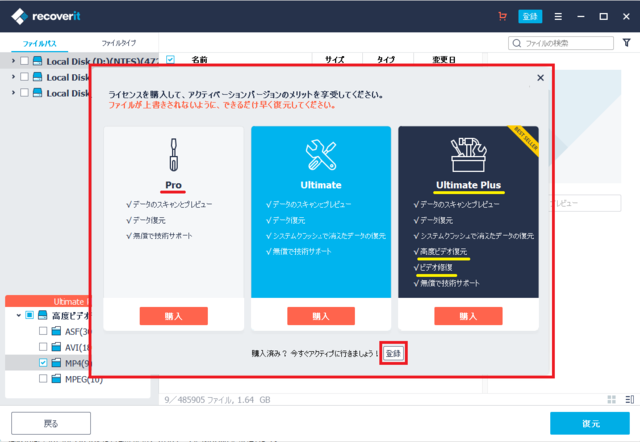Uncheck the MP4 folder checkbox

pyautogui.click(x=43, y=362)
